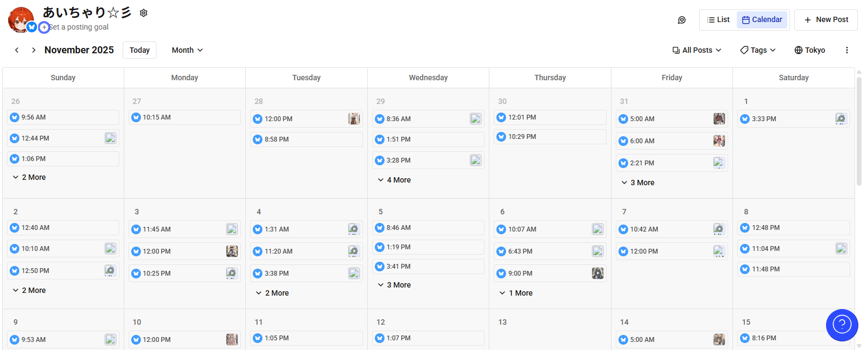The width and height of the screenshot is (868, 350).
Task: Expand 3 More posts on Friday 31
Action: point(638,183)
